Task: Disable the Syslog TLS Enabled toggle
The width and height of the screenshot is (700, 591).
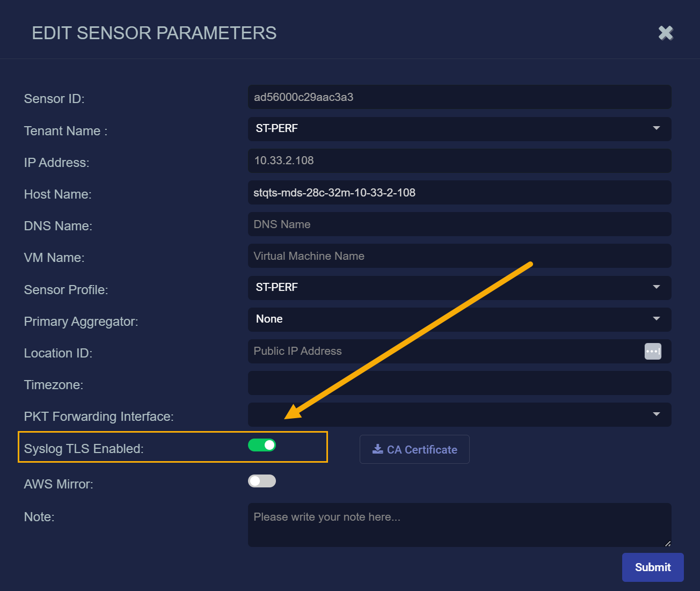Action: [x=262, y=445]
